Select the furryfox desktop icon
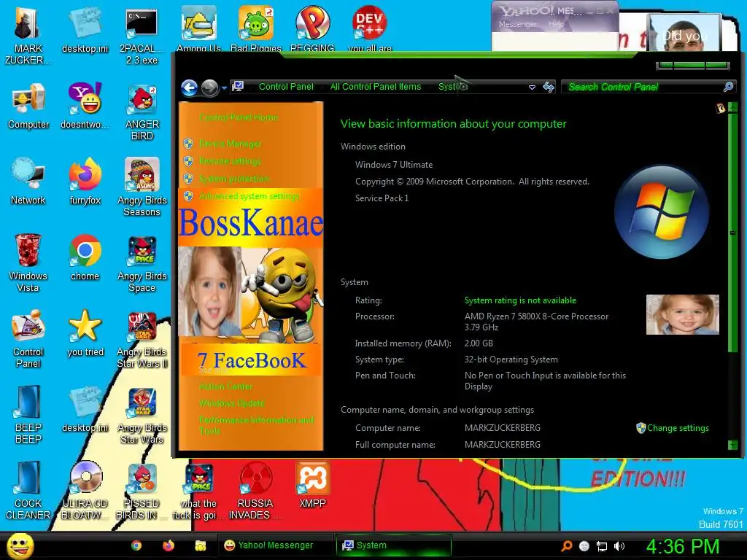747x560 pixels. click(x=85, y=182)
